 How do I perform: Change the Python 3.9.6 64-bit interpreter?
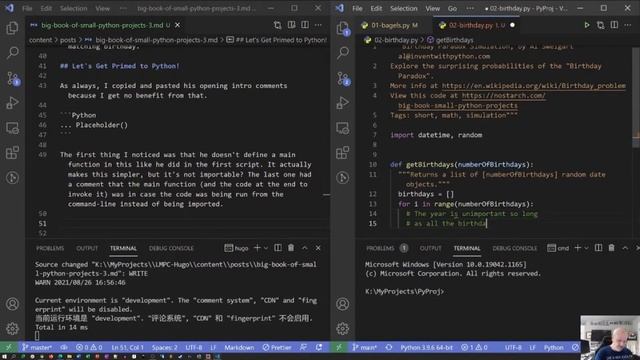(x=427, y=347)
